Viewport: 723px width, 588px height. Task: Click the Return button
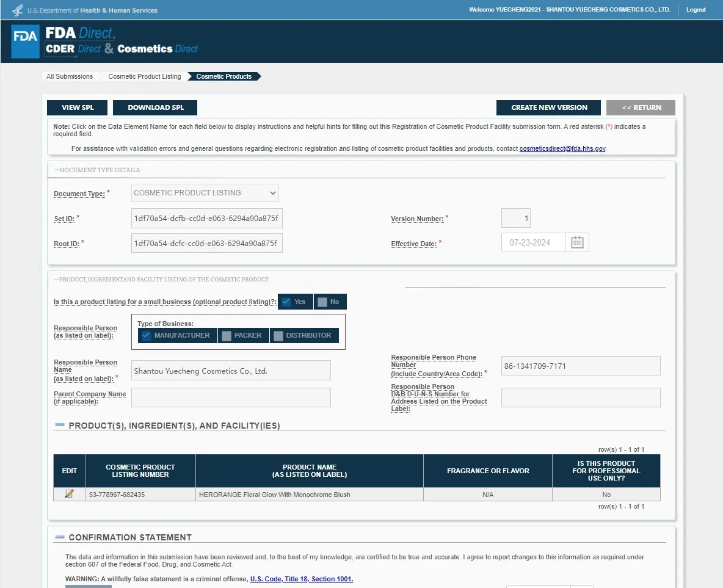point(641,107)
